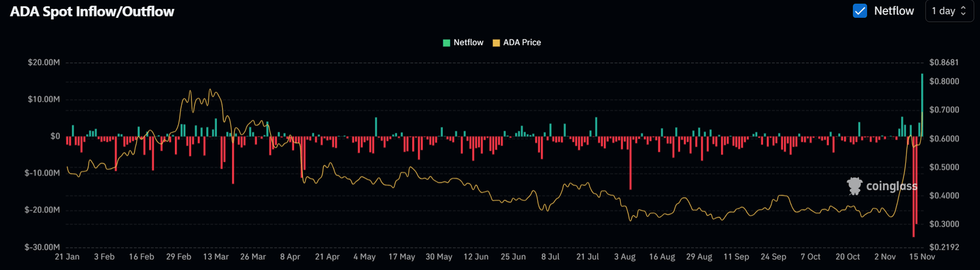
Task: Click the 15 Nov date label
Action: pyautogui.click(x=922, y=257)
